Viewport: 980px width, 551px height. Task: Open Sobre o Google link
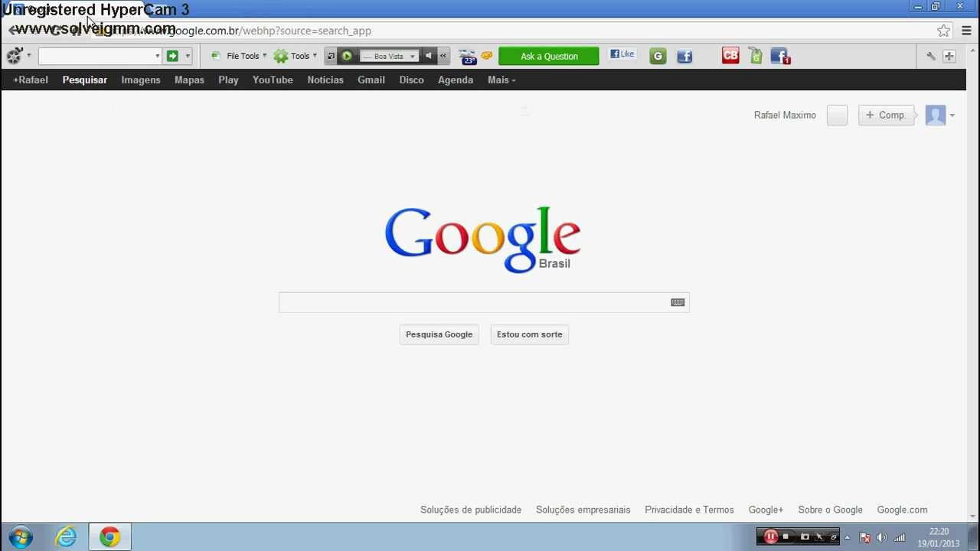830,510
